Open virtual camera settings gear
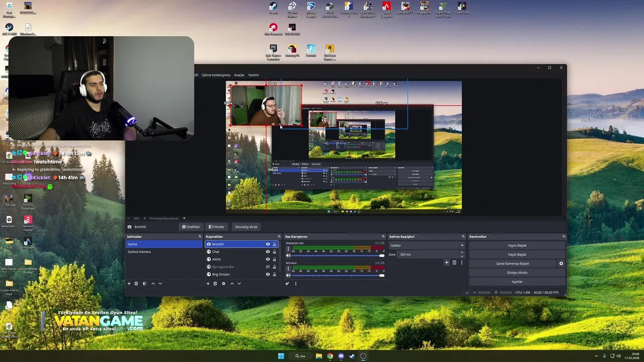Screen dimensions: 644x362 coord(561,263)
